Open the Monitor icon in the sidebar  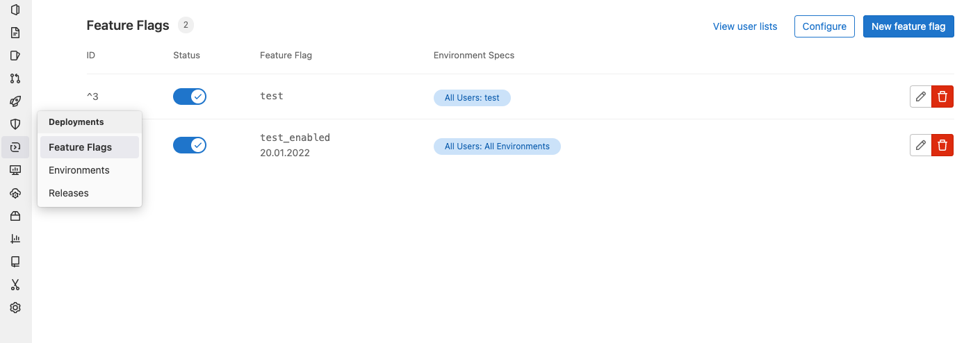pos(15,170)
